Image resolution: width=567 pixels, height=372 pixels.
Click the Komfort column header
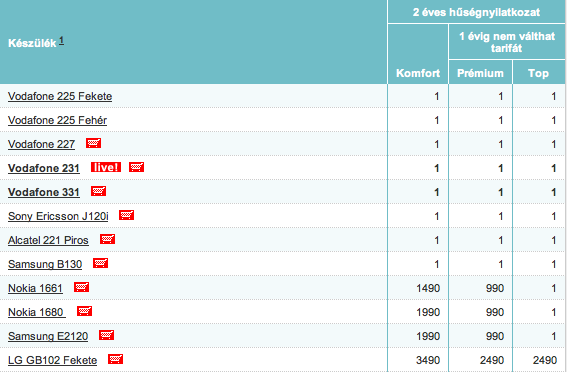click(418, 73)
